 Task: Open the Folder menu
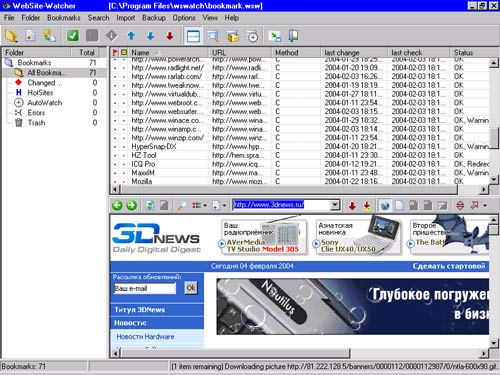(31, 18)
